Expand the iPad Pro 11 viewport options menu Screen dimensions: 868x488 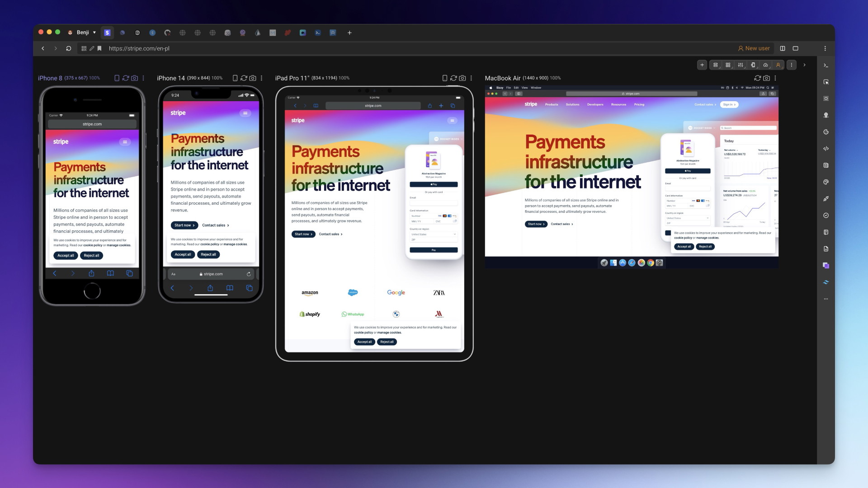pyautogui.click(x=471, y=78)
